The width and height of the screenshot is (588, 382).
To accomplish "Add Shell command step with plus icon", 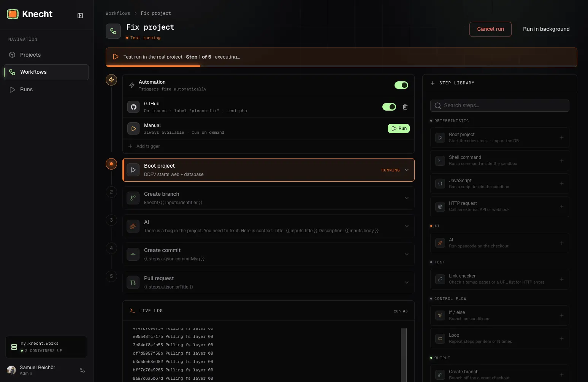I will (x=561, y=161).
